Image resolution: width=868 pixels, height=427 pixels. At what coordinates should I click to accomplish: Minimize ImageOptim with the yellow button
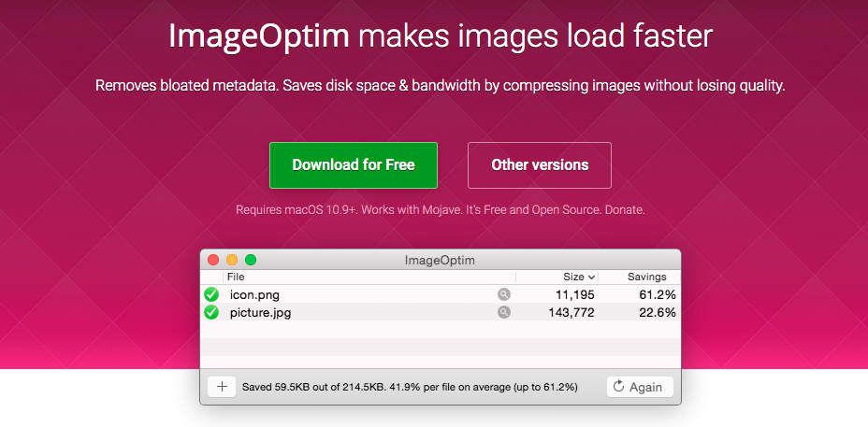tap(232, 260)
